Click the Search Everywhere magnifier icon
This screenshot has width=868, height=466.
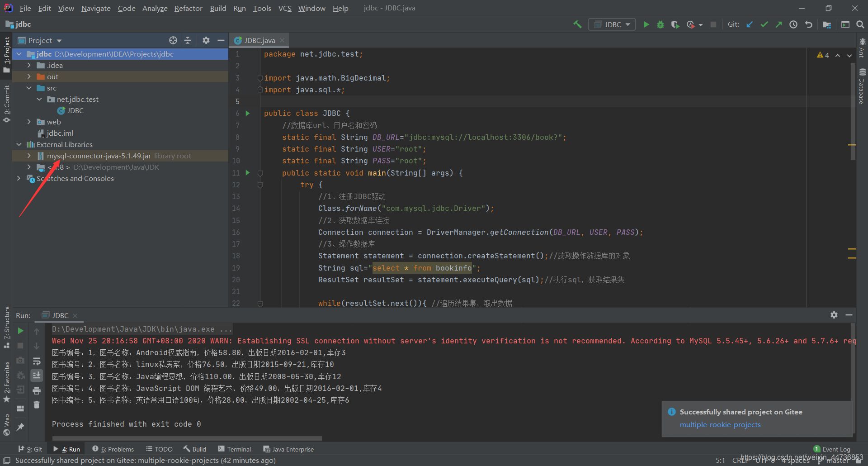tap(860, 24)
